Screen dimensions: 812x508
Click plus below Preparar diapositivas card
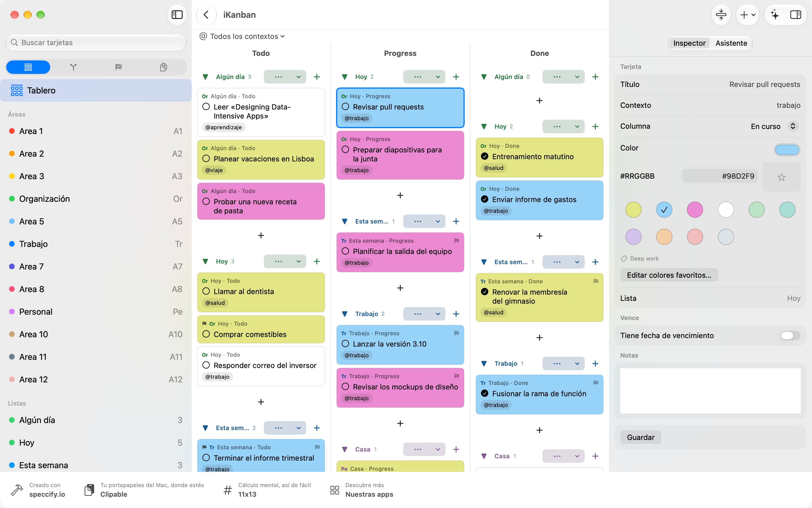click(x=400, y=195)
